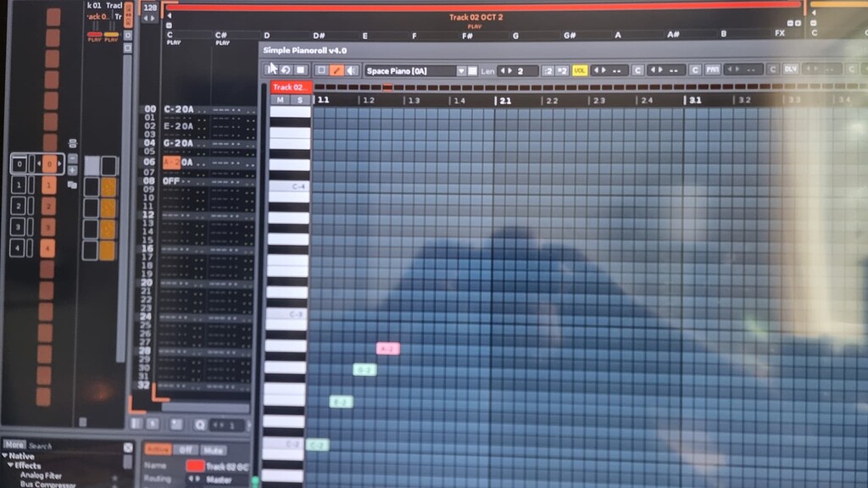Click the first C clear button after volume
Image resolution: width=868 pixels, height=488 pixels.
click(637, 70)
